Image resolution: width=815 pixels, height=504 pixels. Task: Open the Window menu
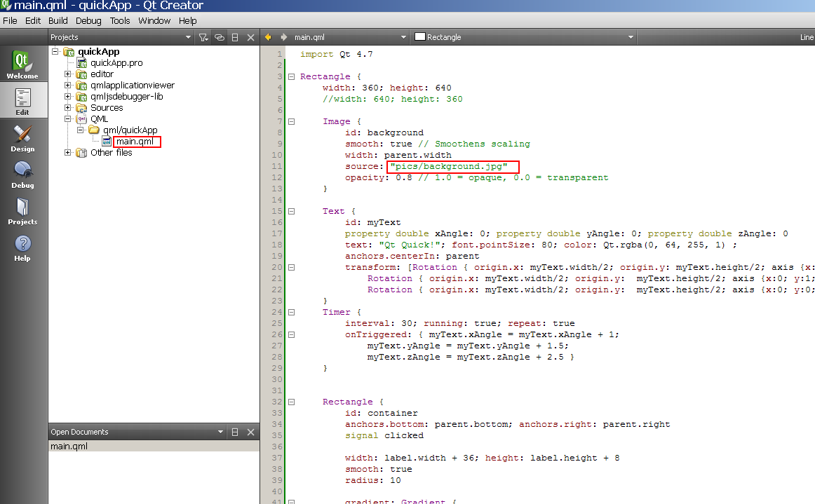click(154, 21)
